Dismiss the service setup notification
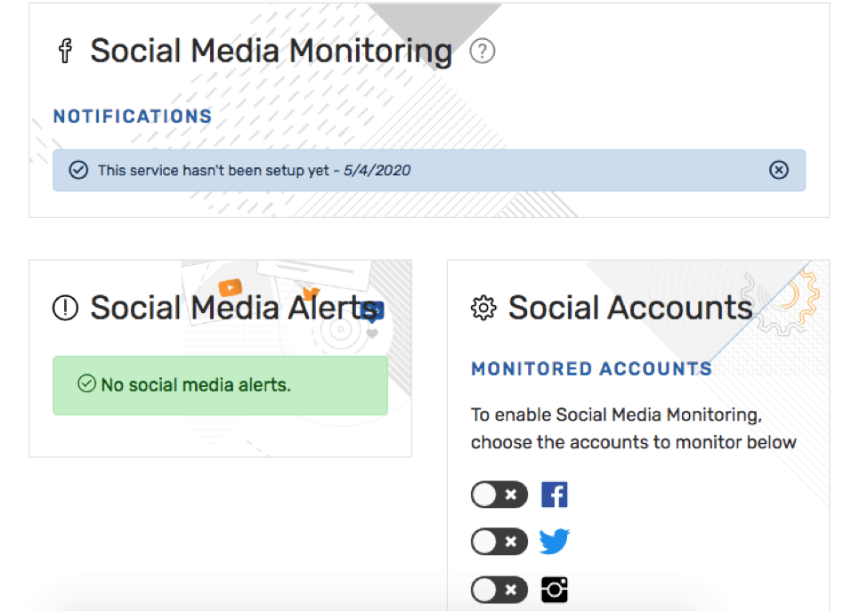868x612 pixels. click(x=779, y=170)
